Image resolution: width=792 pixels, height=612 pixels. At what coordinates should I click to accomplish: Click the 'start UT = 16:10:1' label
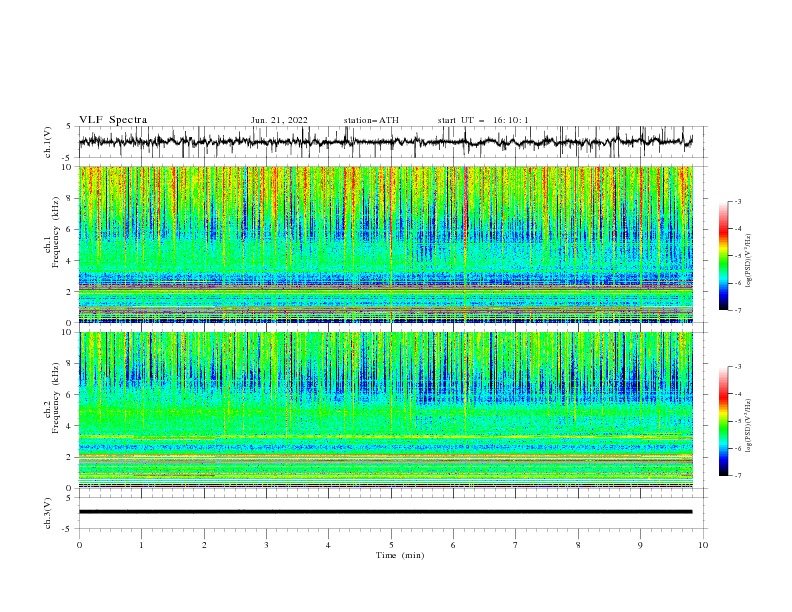pyautogui.click(x=483, y=120)
